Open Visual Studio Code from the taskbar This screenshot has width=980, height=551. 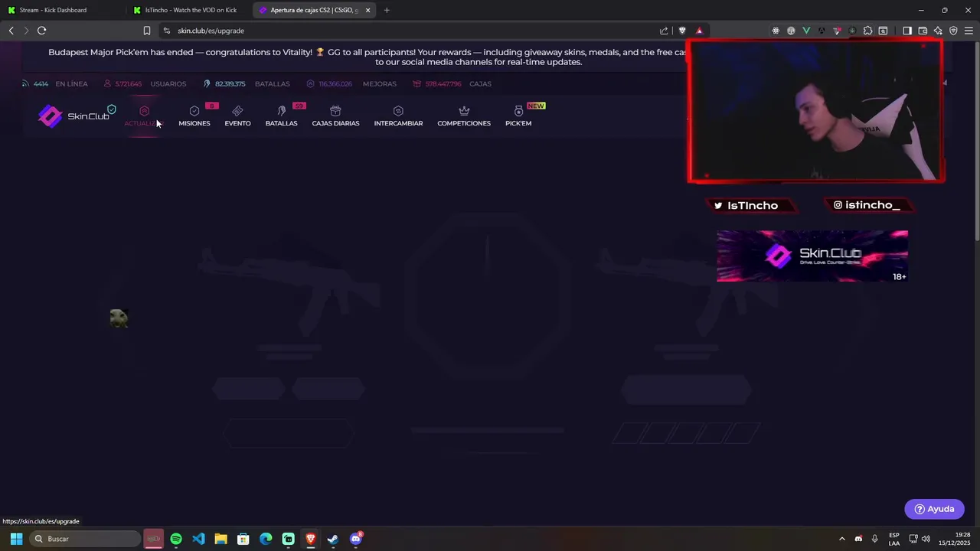198,539
